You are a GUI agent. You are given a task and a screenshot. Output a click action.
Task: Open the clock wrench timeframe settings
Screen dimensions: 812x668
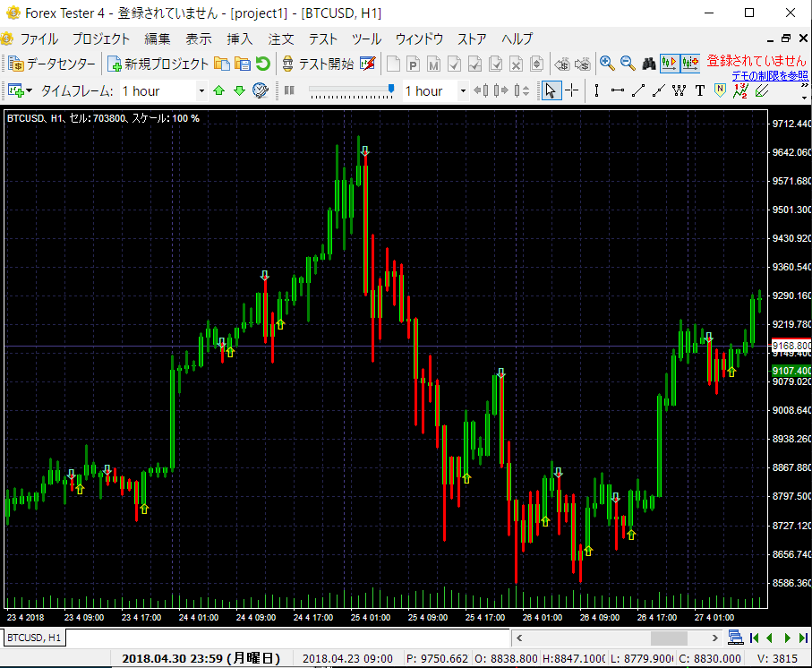tap(261, 90)
